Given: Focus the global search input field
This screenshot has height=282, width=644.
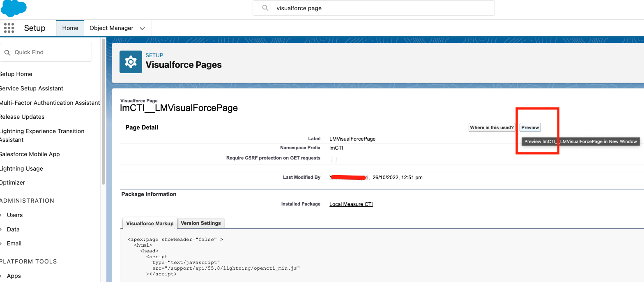Looking at the screenshot, I should pos(378,8).
